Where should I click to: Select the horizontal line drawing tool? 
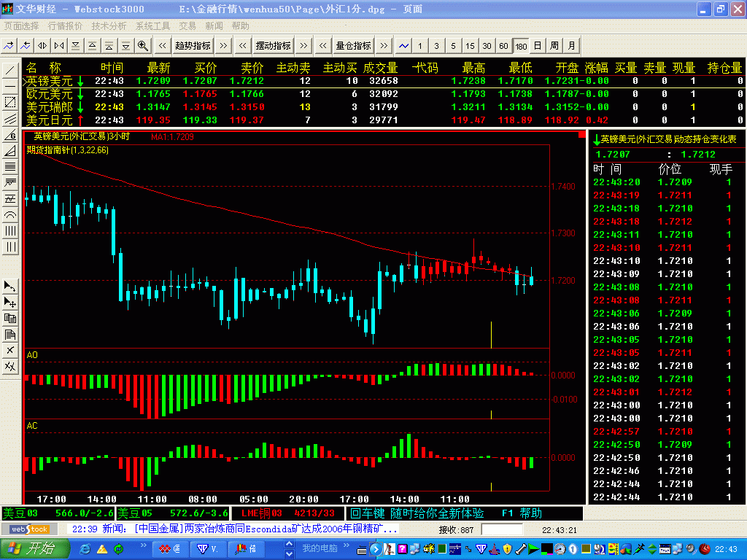point(10,86)
